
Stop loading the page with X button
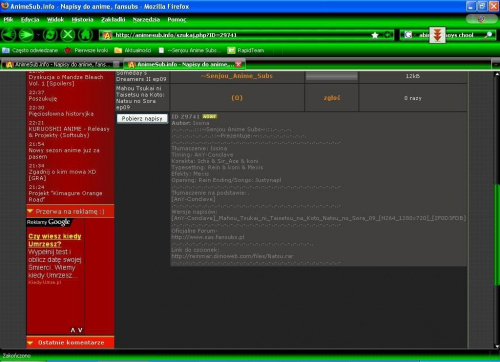68,35
